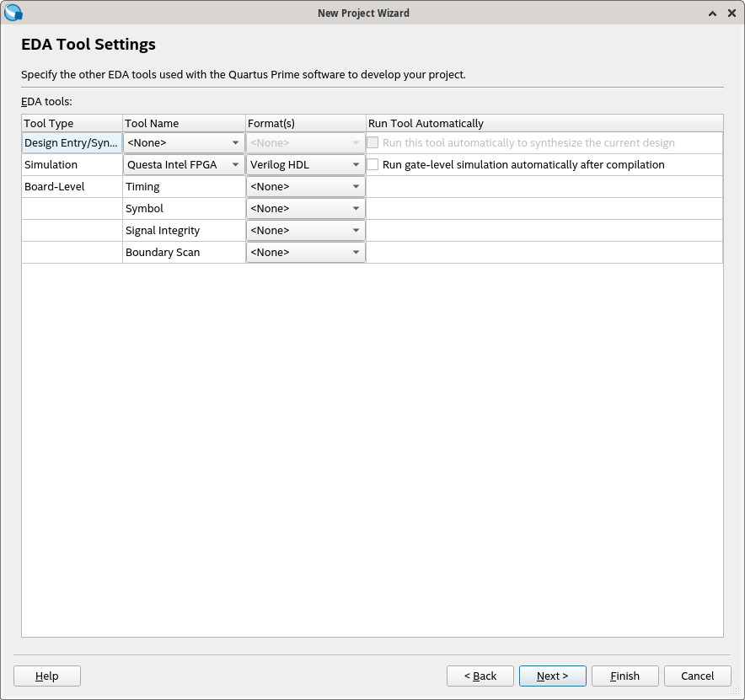
Task: Click the Format(s) column header
Action: pyautogui.click(x=306, y=123)
